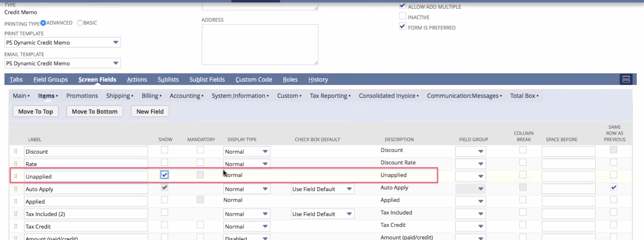The height and width of the screenshot is (240, 644).
Task: Enable Show for the Applied field
Action: coord(164,200)
